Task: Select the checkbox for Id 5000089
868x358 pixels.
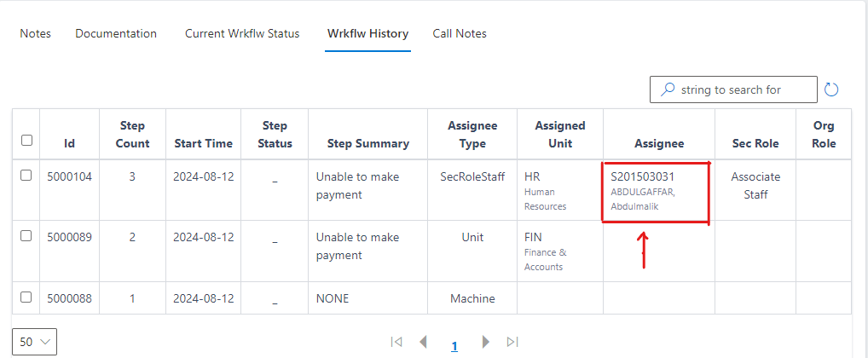Action: pyautogui.click(x=26, y=235)
